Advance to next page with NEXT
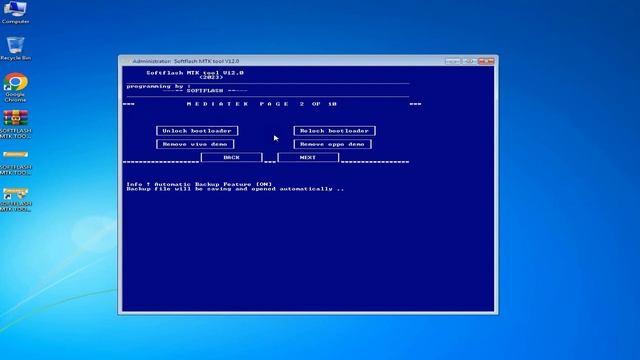This screenshot has height=360, width=640. tap(308, 157)
